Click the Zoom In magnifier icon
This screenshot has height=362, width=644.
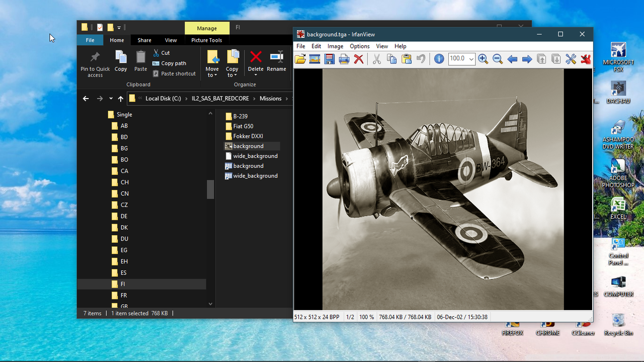point(483,59)
